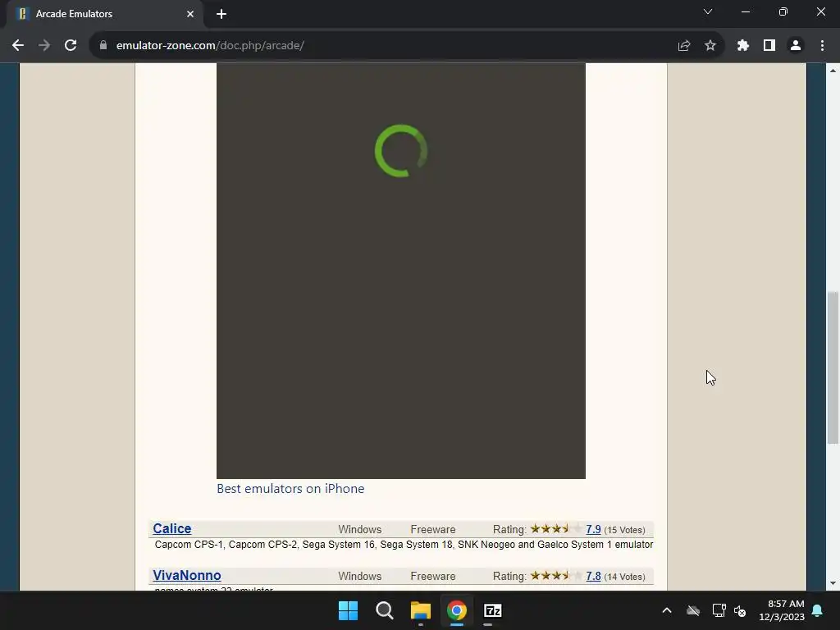
Task: View site info via lock icon
Action: [103, 46]
